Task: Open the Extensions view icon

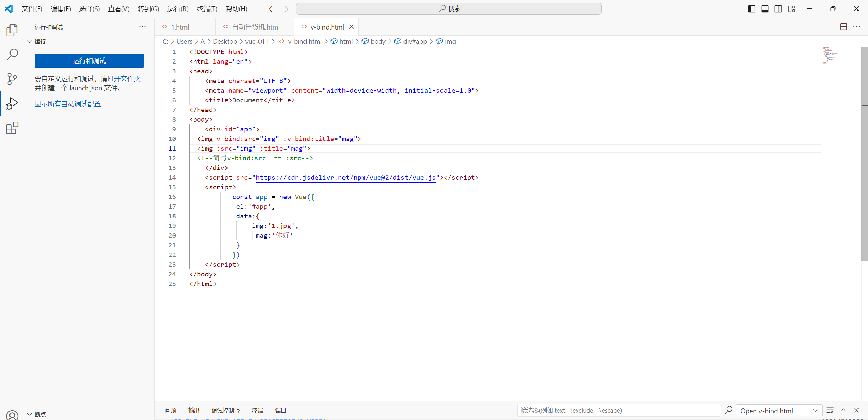Action: 12,128
